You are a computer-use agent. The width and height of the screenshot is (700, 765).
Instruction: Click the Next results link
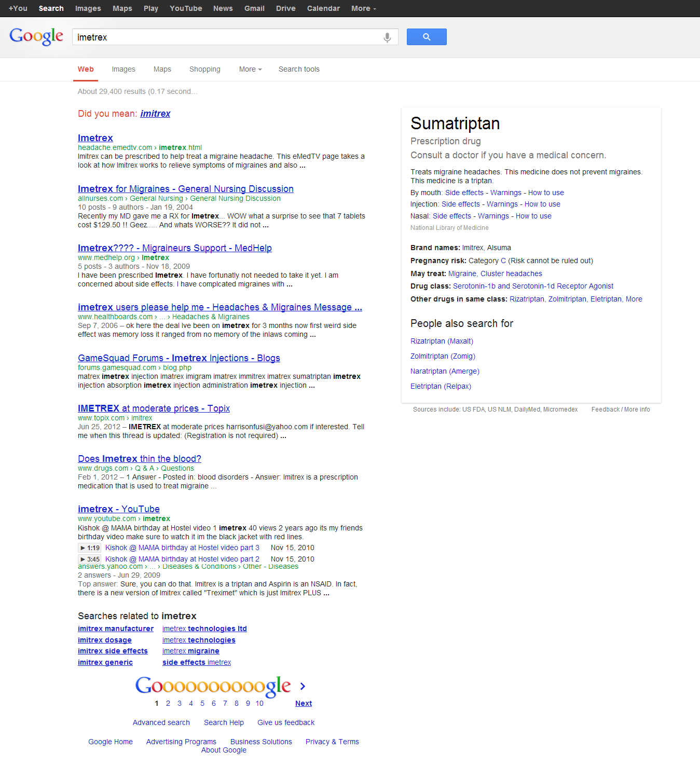click(304, 704)
